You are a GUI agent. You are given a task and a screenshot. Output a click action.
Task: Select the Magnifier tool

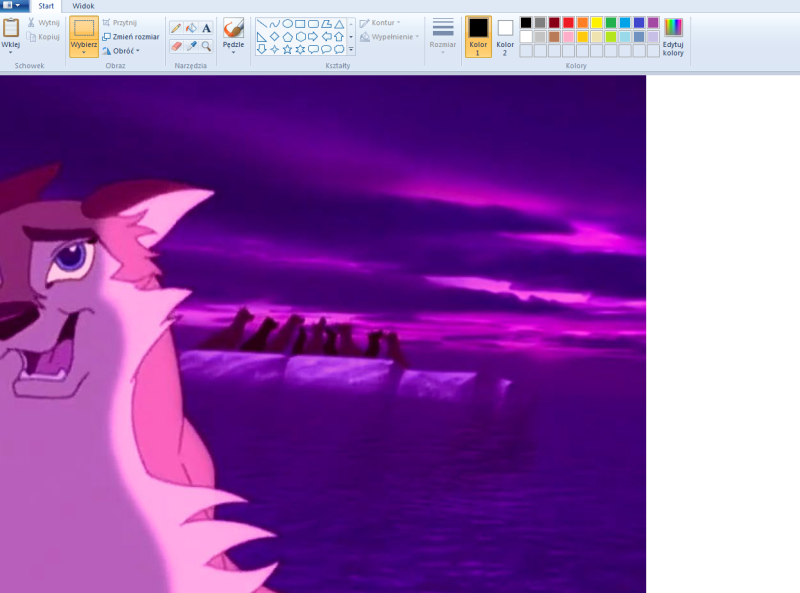pos(206,46)
